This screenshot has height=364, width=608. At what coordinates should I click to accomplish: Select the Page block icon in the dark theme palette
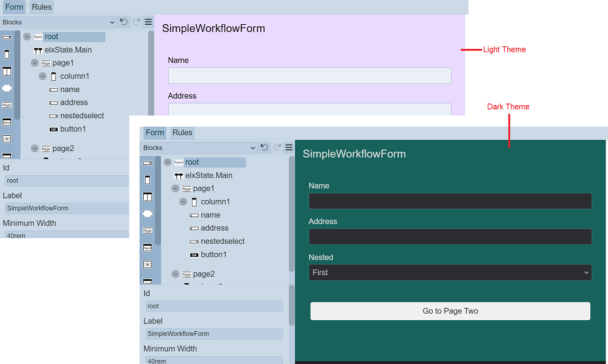[x=147, y=231]
